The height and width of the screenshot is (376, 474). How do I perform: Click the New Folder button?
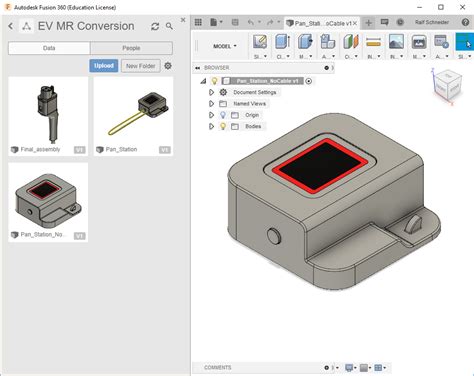pos(141,66)
